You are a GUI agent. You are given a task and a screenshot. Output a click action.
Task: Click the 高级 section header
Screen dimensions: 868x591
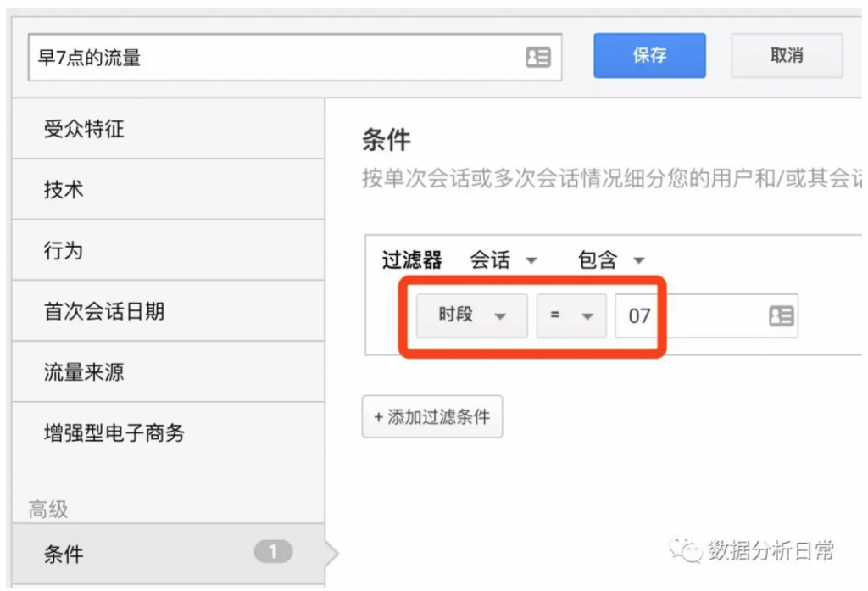click(x=48, y=510)
